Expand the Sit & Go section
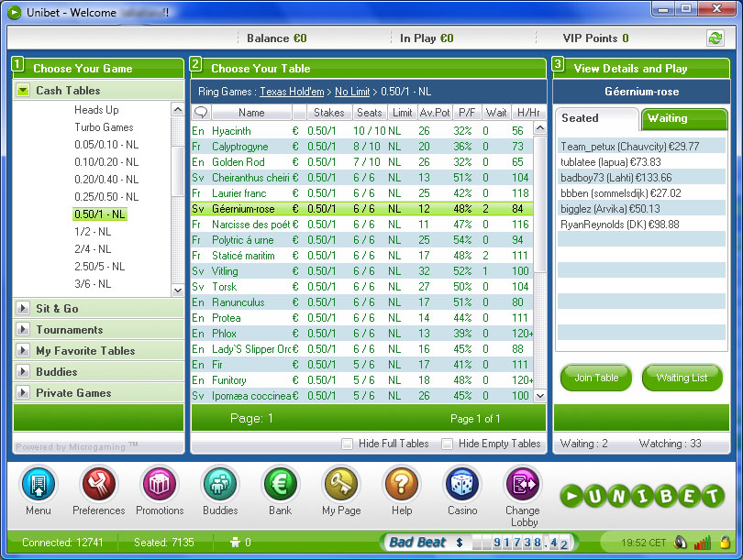 [x=22, y=309]
